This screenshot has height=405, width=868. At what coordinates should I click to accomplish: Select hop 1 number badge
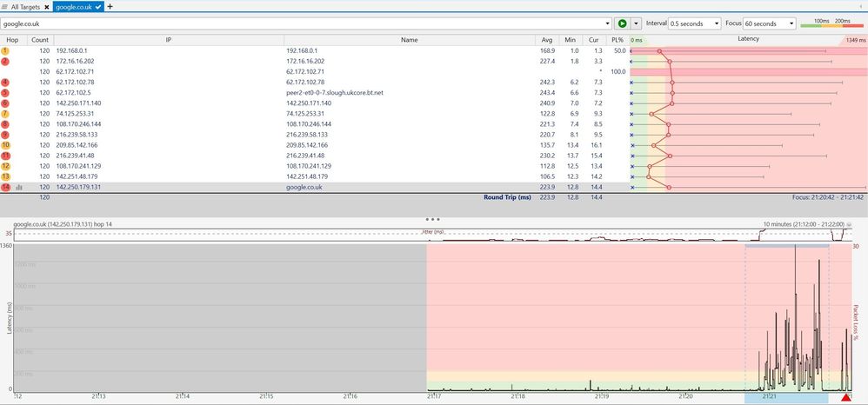[x=5, y=51]
